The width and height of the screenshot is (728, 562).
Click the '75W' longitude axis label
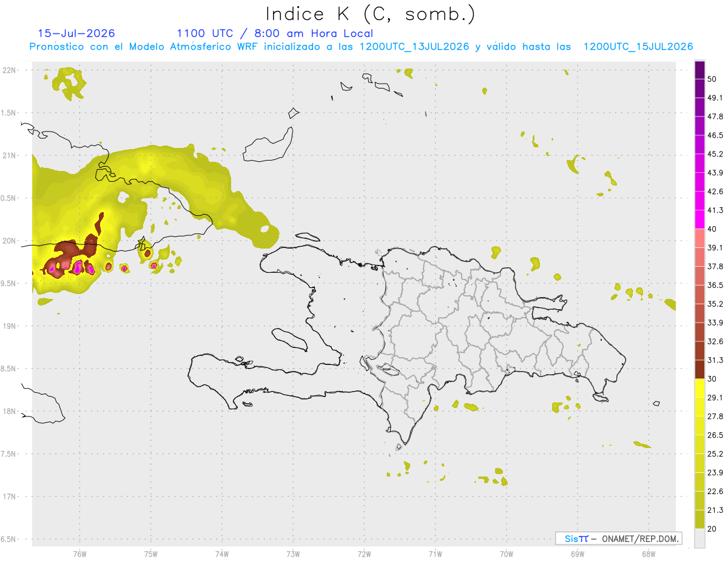coord(150,554)
